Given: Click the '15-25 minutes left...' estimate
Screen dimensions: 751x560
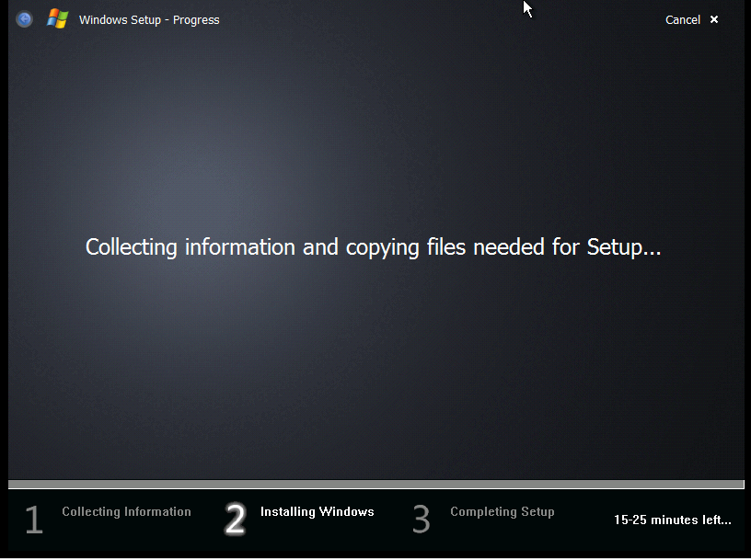Looking at the screenshot, I should click(x=673, y=520).
